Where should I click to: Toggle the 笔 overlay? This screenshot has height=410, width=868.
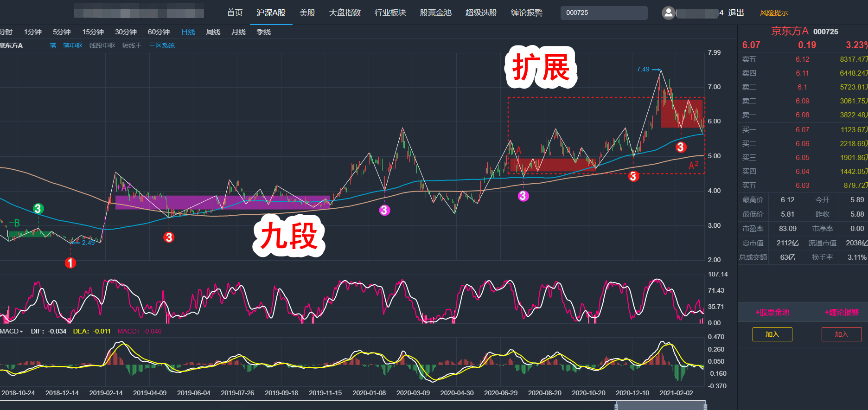coord(52,45)
